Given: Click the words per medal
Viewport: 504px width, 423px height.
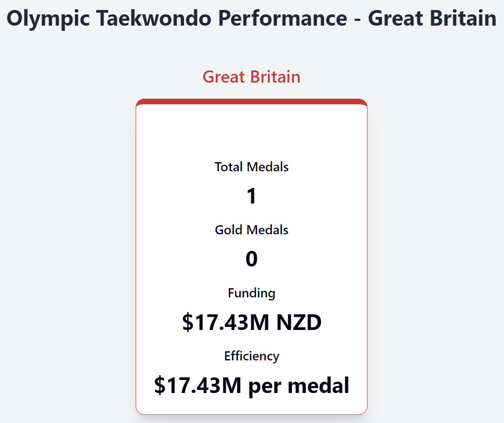Looking at the screenshot, I should tap(299, 386).
